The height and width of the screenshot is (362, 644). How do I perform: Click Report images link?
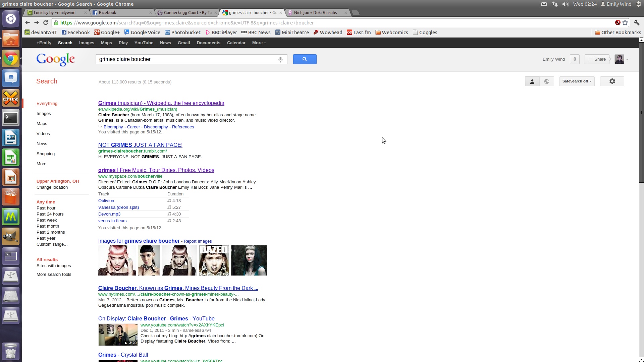tap(198, 241)
